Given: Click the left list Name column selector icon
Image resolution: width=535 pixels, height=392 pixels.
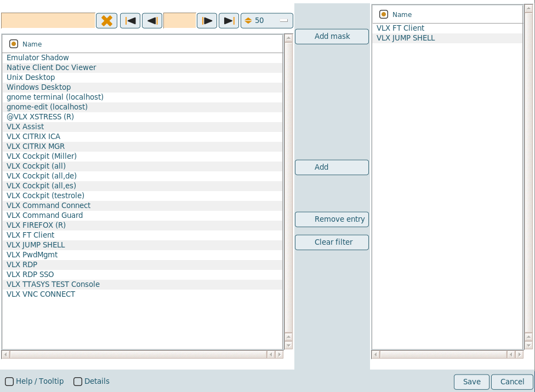Looking at the screenshot, I should tap(14, 44).
